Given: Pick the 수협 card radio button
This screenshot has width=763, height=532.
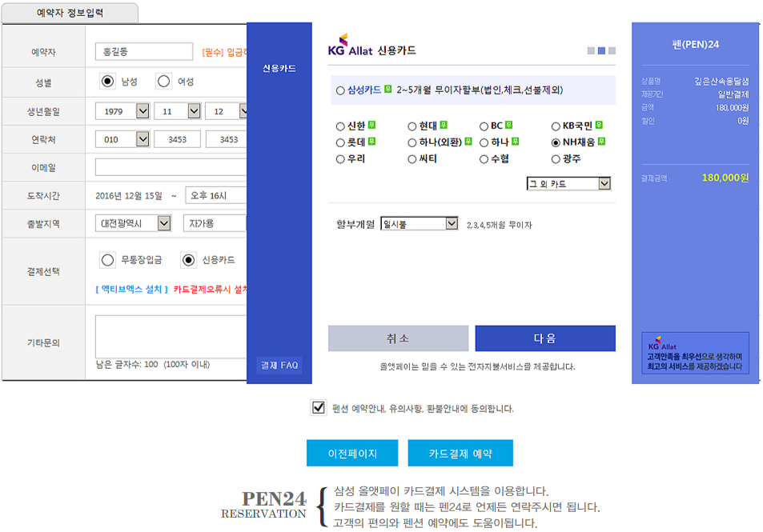Looking at the screenshot, I should click(484, 159).
